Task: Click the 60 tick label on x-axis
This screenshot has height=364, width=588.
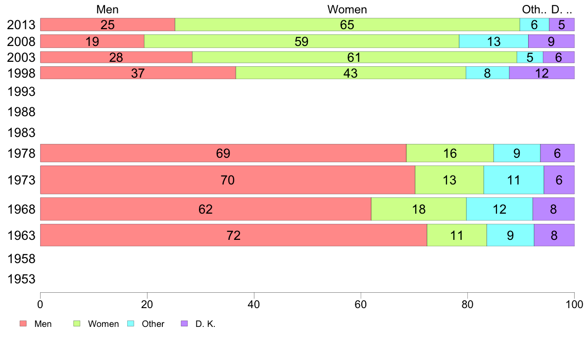Action: click(360, 302)
